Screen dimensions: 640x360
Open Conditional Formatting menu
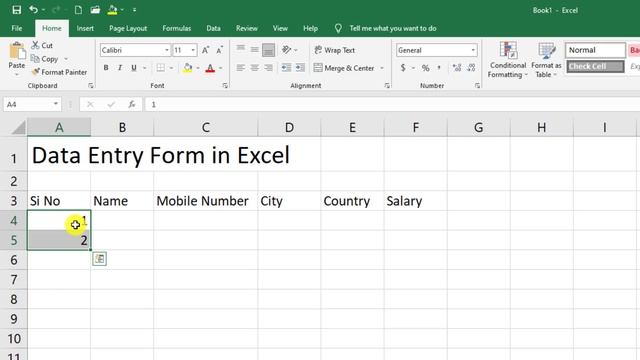(508, 60)
